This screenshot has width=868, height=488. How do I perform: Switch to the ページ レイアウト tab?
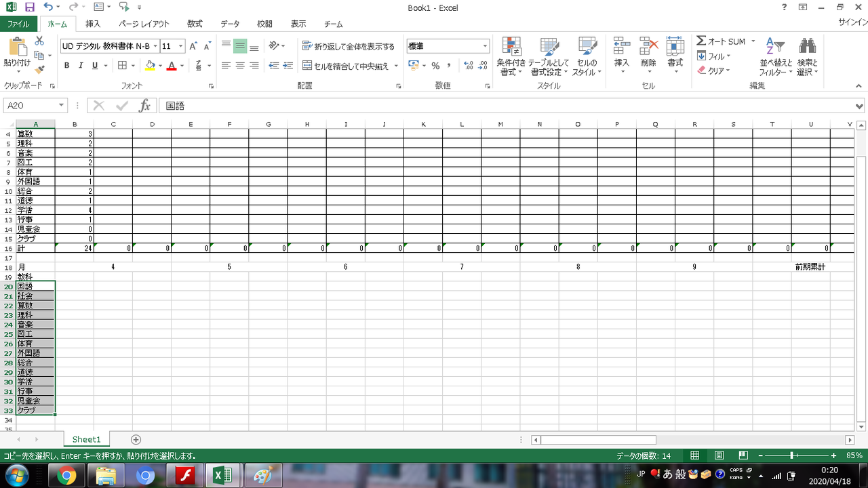tap(144, 24)
